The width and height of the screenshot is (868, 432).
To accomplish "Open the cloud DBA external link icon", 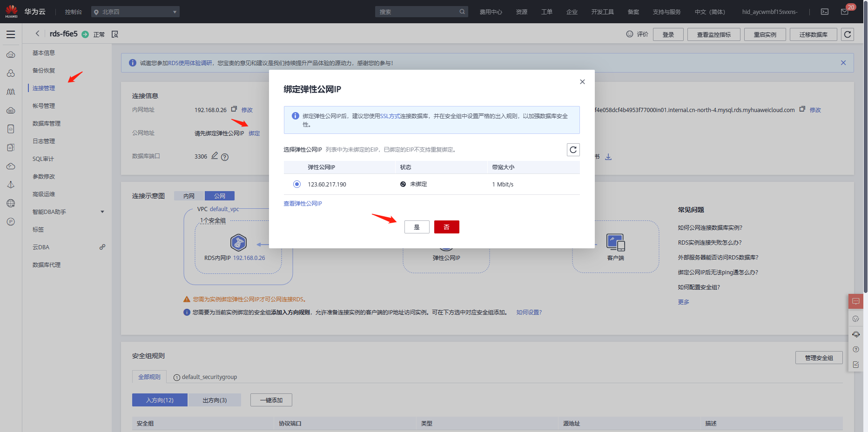I will point(102,247).
